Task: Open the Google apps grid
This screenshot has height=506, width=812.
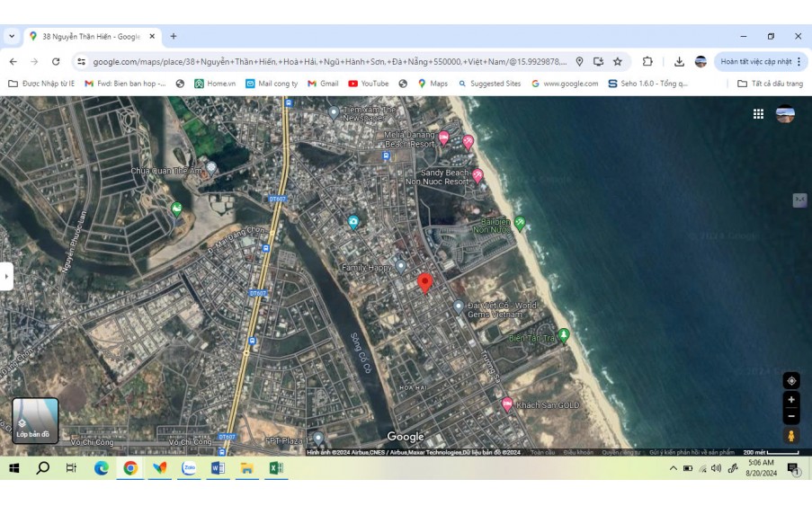Action: click(758, 114)
